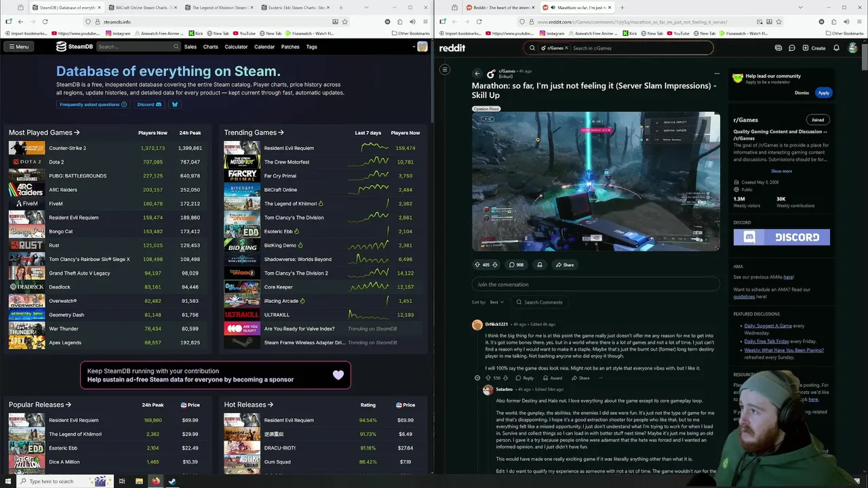Click the Bongo Cat row thumbnail
Image resolution: width=868 pixels, height=488 pixels.
[x=26, y=231]
